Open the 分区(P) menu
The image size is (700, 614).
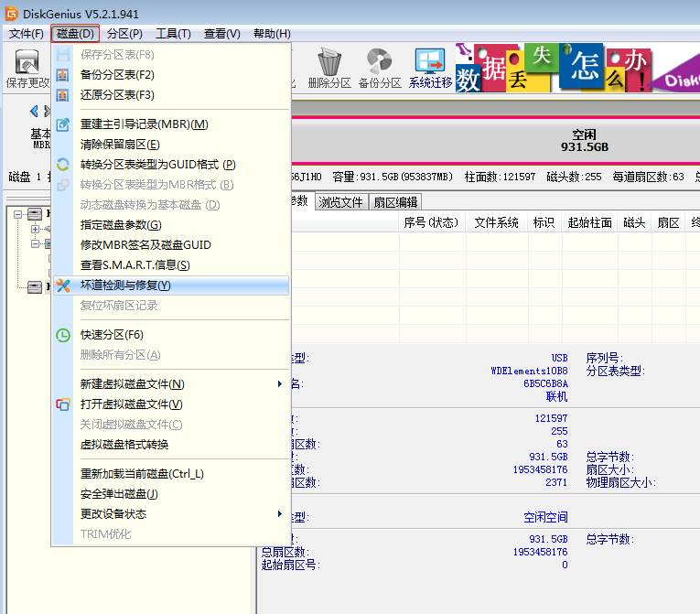(x=124, y=34)
